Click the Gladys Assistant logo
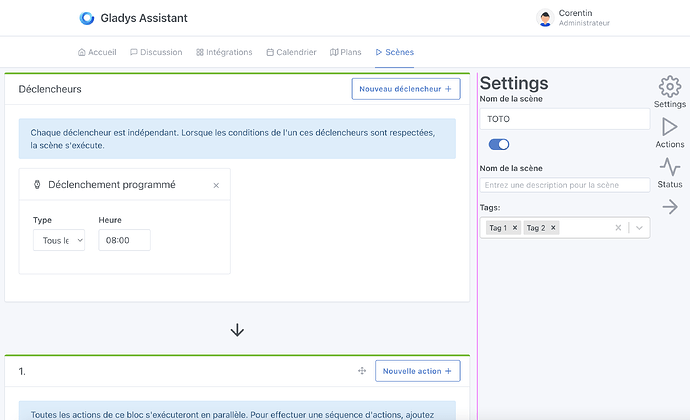The height and width of the screenshot is (420, 690). point(88,18)
